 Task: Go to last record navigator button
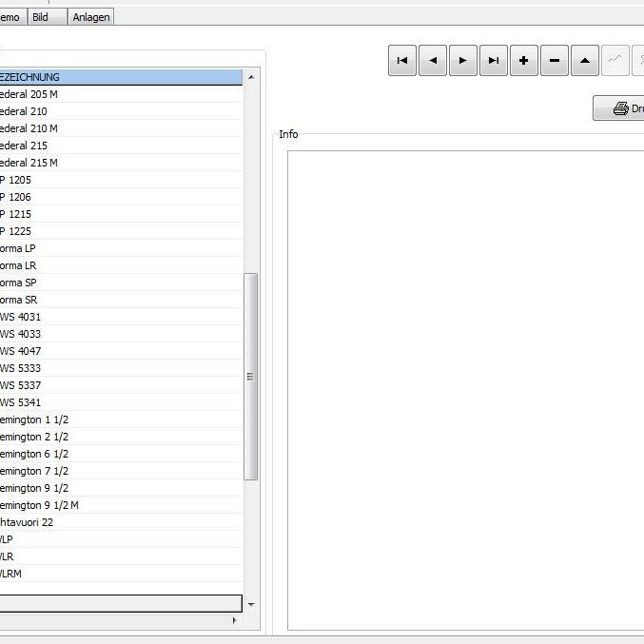click(x=494, y=61)
